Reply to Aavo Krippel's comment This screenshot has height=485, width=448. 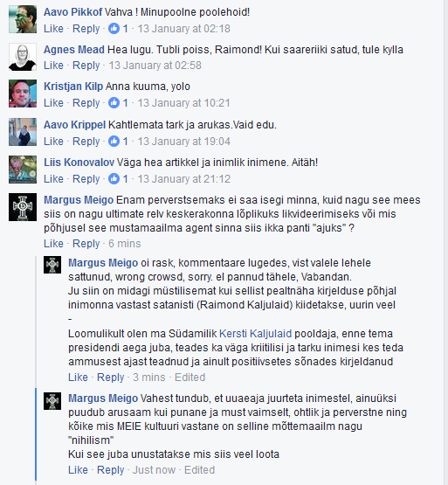(86, 142)
